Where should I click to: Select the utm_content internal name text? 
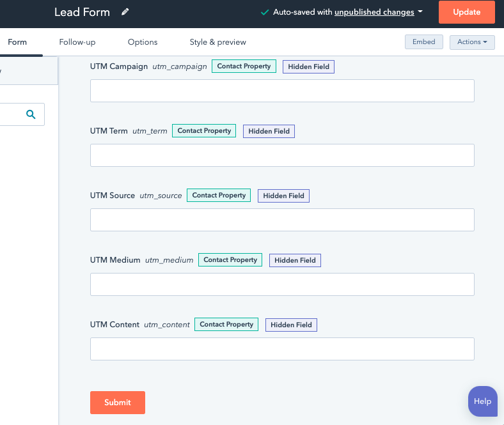tap(166, 325)
